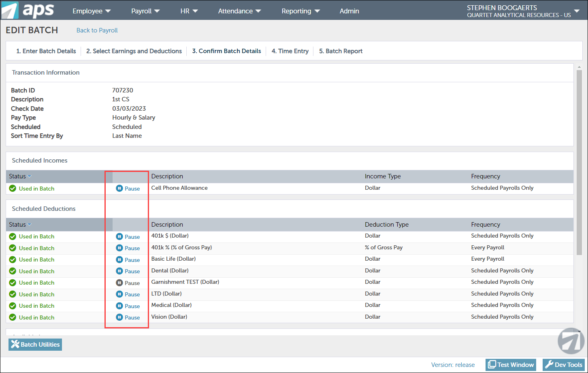Click the Version: release link
The height and width of the screenshot is (373, 588).
(453, 365)
